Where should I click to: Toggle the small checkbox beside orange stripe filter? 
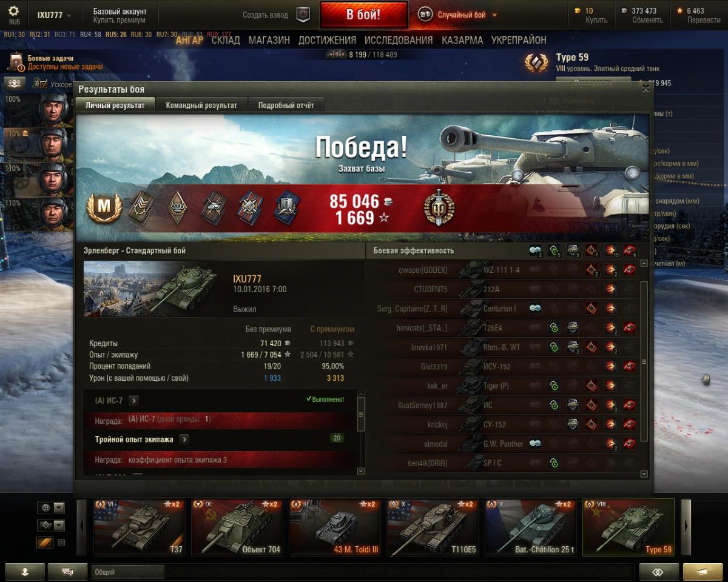pos(61,543)
